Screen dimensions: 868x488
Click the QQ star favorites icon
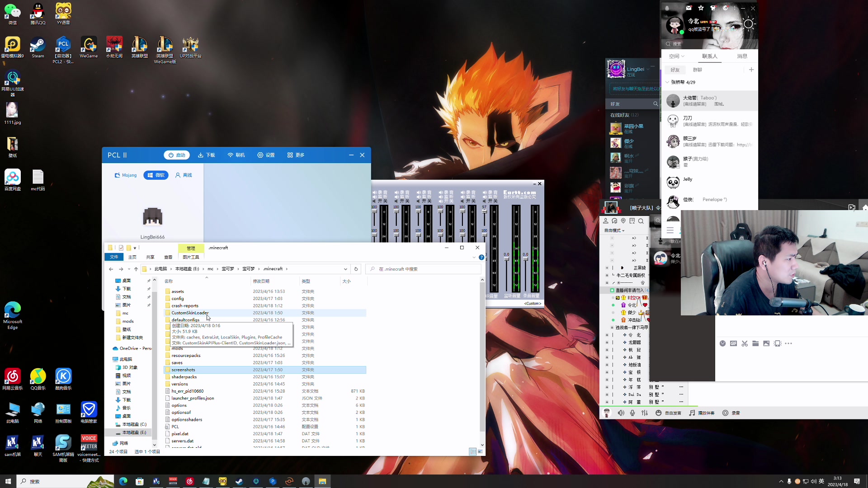(x=701, y=8)
